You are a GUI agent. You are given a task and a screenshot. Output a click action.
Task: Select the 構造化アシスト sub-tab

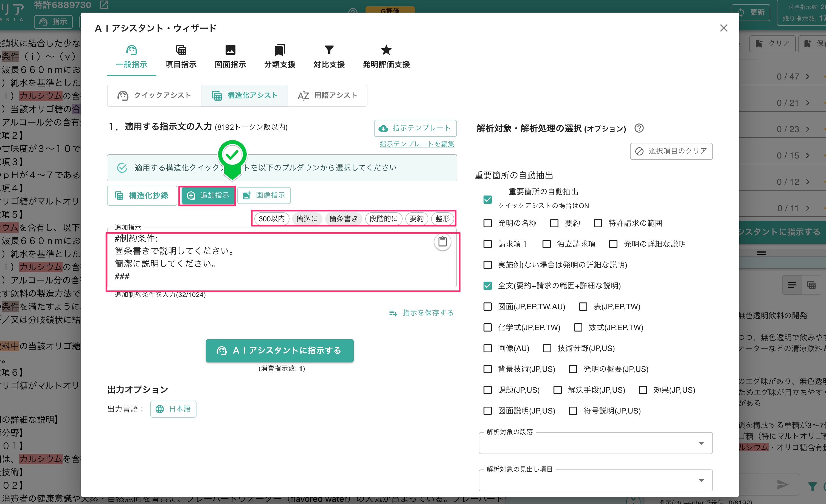tap(245, 96)
